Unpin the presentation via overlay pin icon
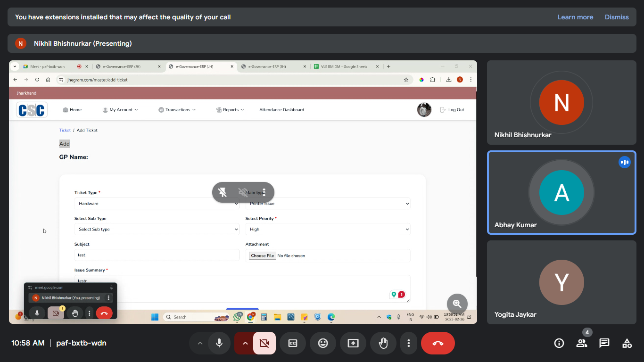The width and height of the screenshot is (644, 362). [x=223, y=192]
